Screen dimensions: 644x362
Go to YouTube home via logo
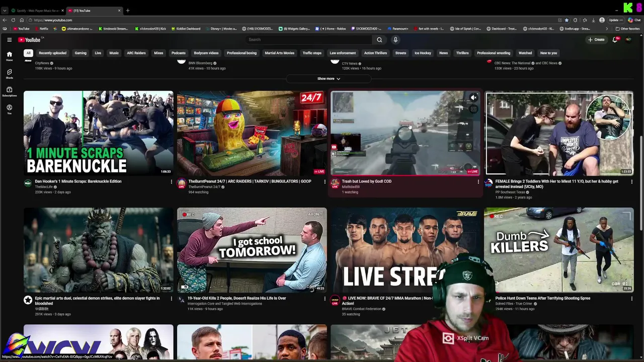point(29,40)
